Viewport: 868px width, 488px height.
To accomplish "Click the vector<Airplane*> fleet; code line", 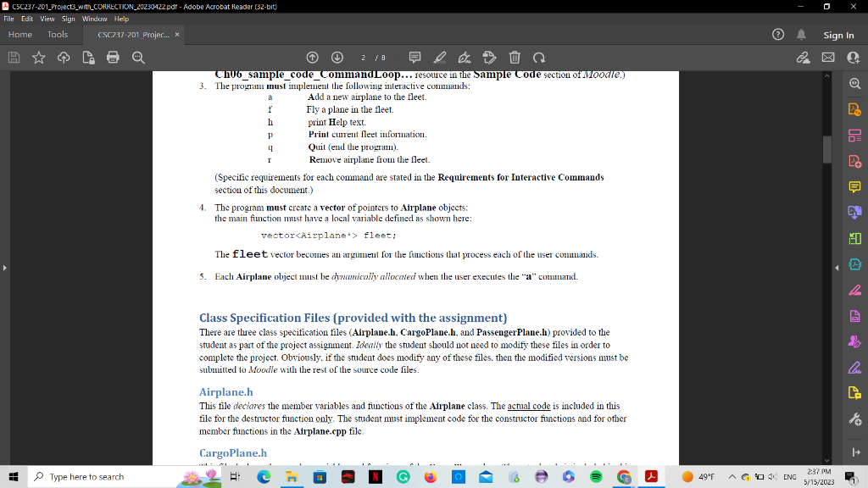I will click(328, 236).
